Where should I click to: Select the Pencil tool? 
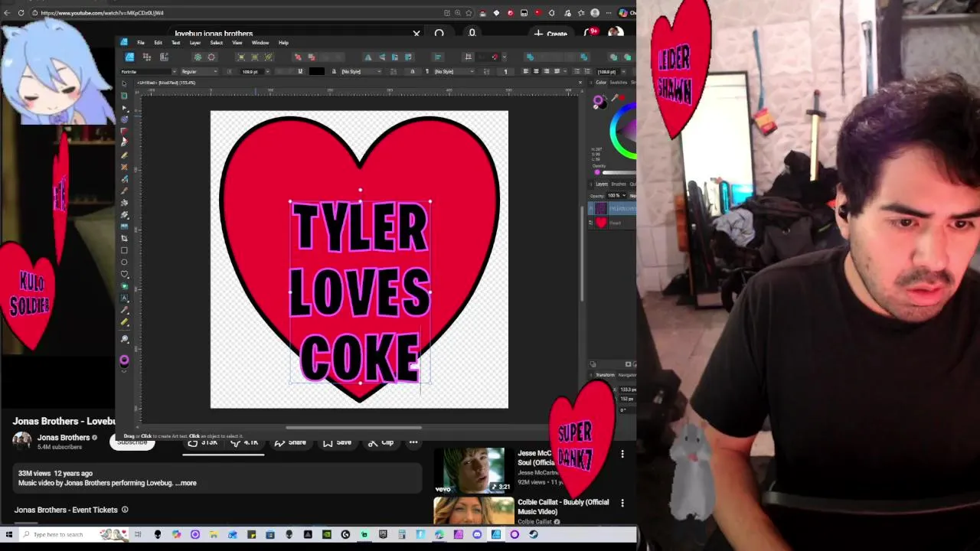click(124, 154)
